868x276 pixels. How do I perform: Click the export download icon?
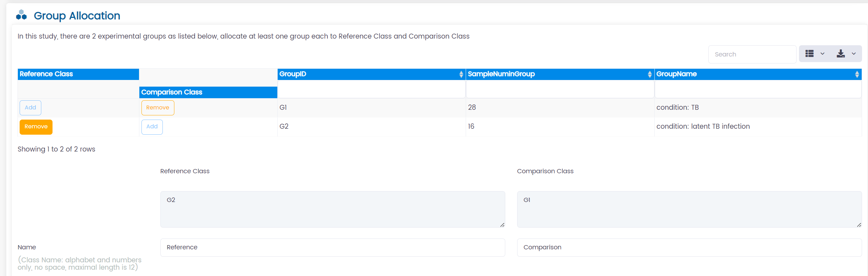[x=840, y=54]
